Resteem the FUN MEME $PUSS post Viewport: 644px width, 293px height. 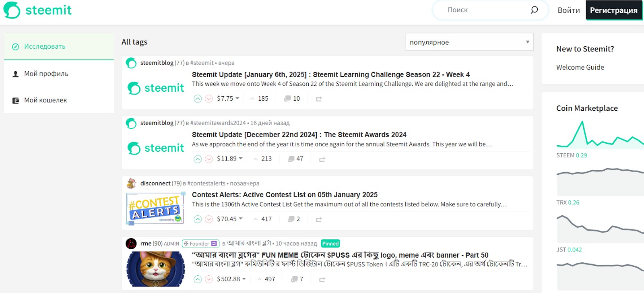[x=322, y=280]
